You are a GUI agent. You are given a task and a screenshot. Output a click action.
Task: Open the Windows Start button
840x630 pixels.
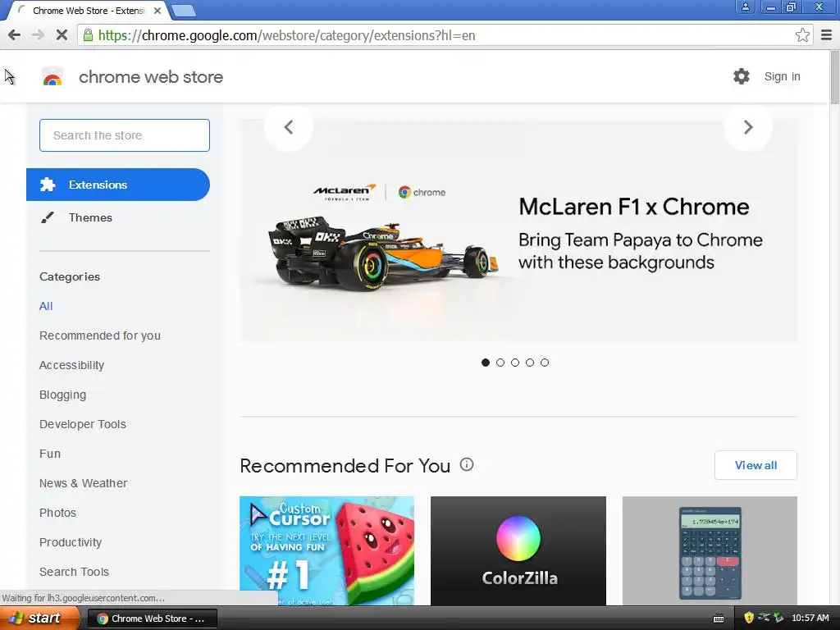(x=39, y=619)
